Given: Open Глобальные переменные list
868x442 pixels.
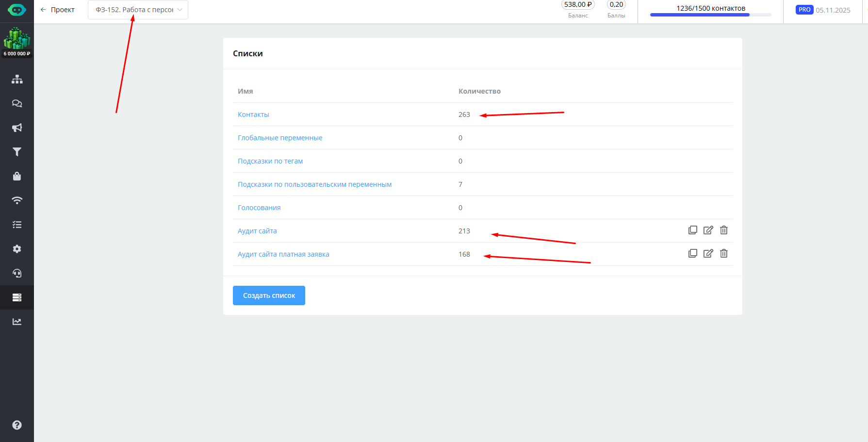Looking at the screenshot, I should pyautogui.click(x=280, y=138).
